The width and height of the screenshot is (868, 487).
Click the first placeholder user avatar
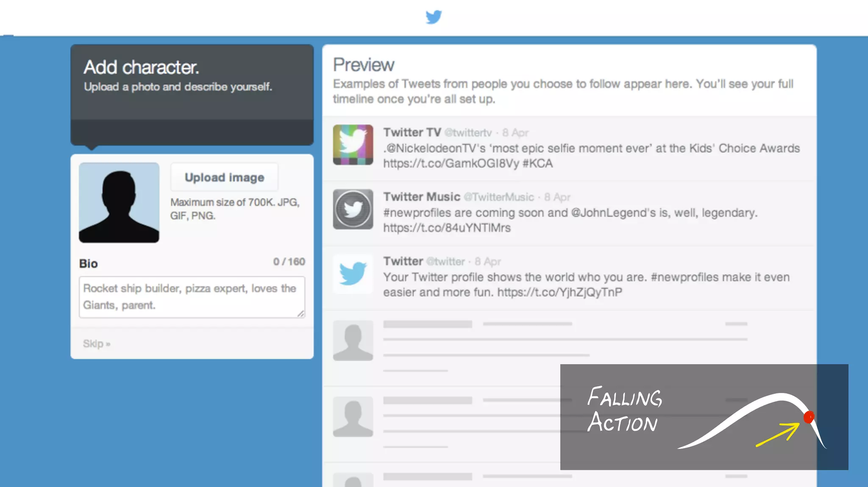pos(353,340)
